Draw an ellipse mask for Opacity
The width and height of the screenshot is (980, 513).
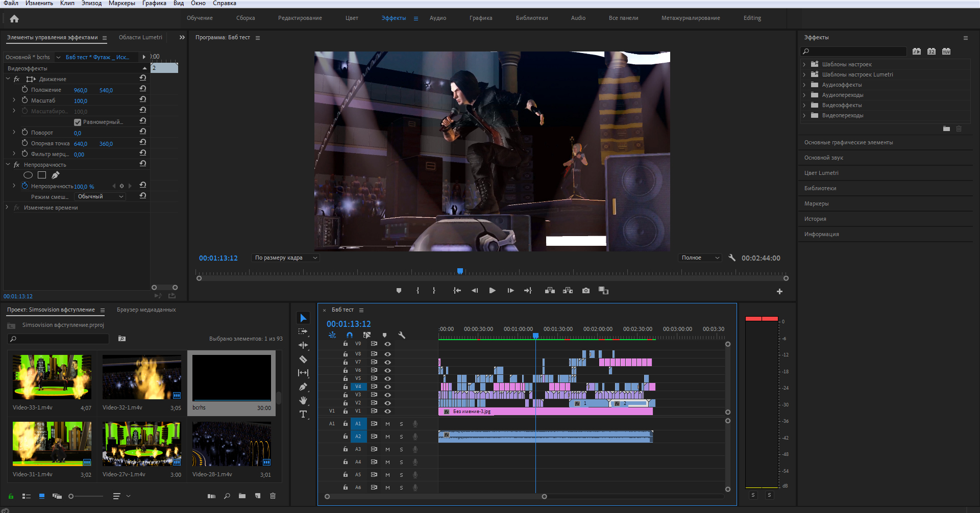pos(28,175)
